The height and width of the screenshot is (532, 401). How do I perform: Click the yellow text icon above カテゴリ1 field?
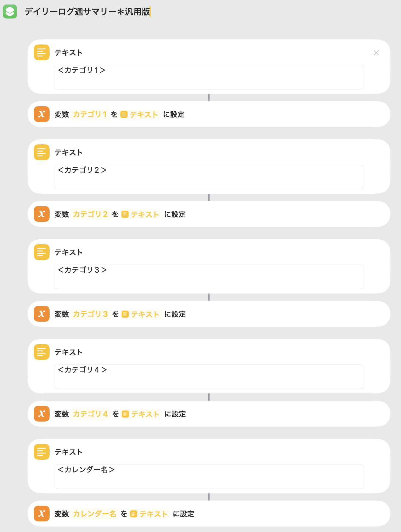[42, 52]
